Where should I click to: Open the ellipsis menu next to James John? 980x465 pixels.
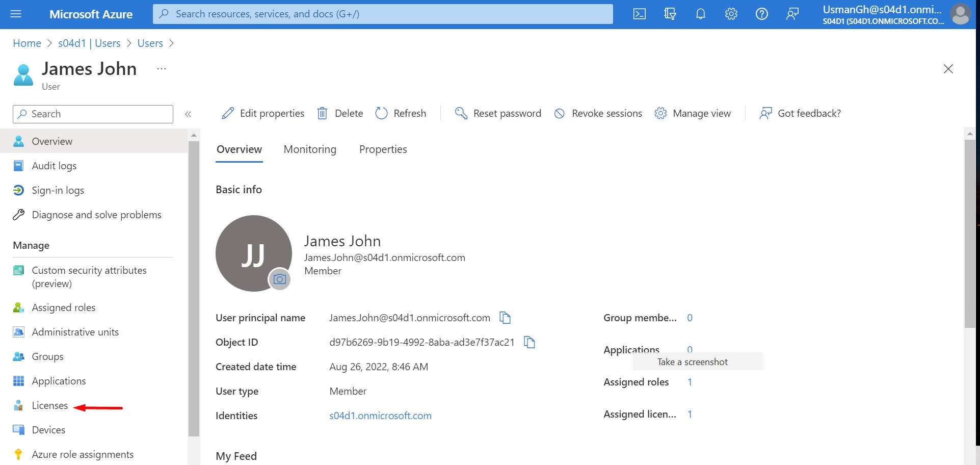(161, 68)
